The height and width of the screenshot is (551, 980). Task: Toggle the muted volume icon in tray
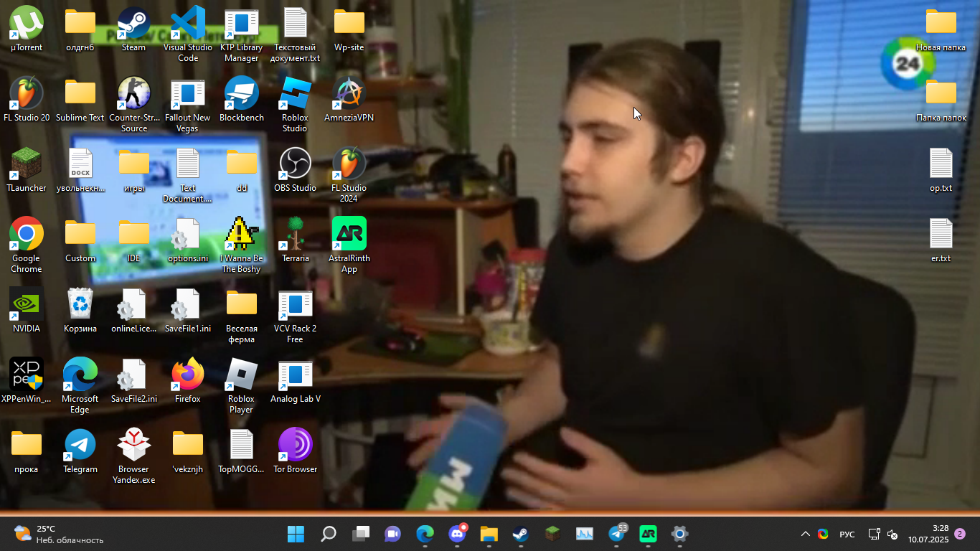[892, 534]
